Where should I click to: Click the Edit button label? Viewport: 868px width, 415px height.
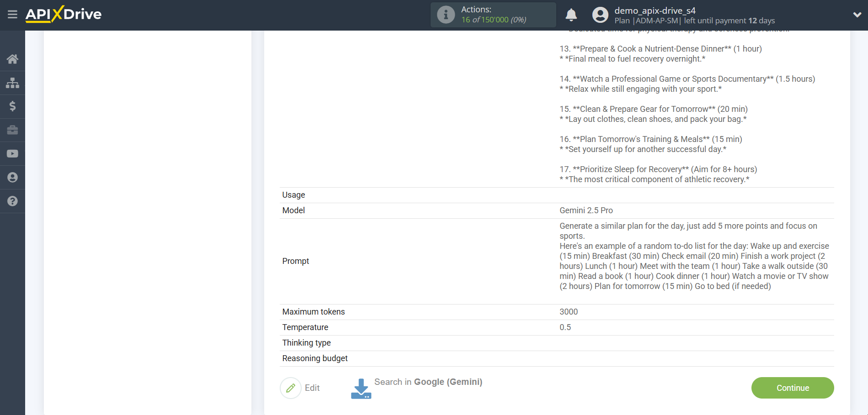tap(312, 387)
